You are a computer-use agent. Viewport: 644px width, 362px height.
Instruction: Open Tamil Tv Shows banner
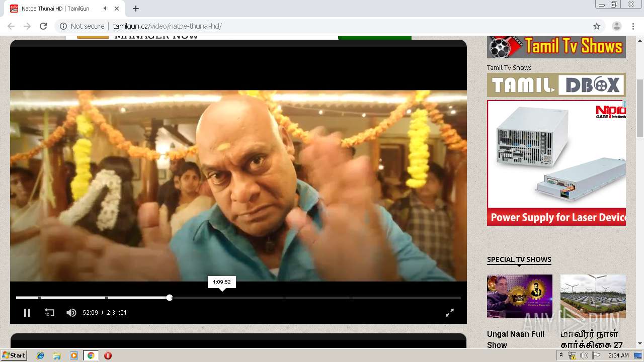pos(556,47)
